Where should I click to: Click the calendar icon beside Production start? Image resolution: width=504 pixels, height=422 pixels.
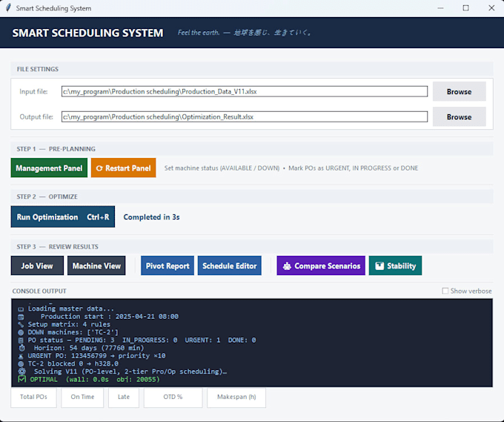click(21, 317)
